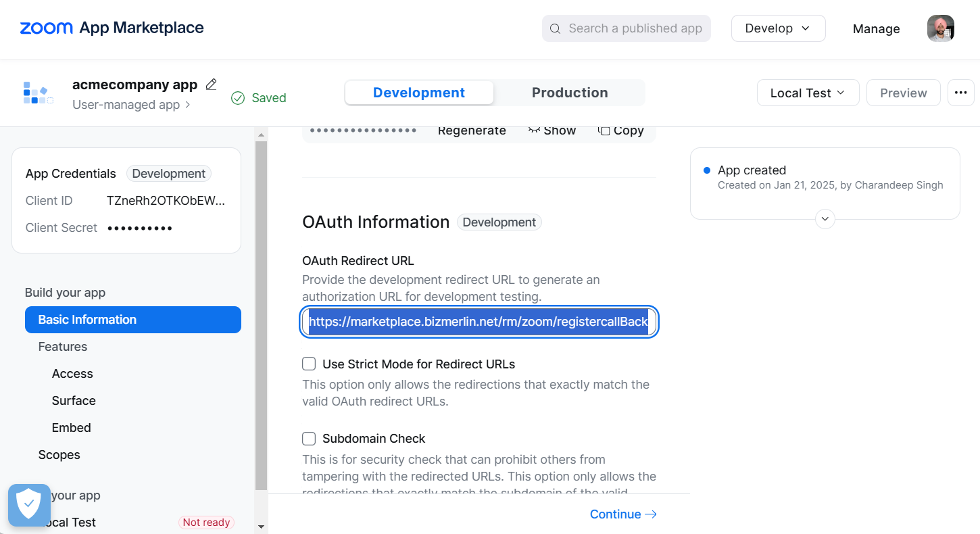Click in the OAuth Redirect URL field

(479, 322)
